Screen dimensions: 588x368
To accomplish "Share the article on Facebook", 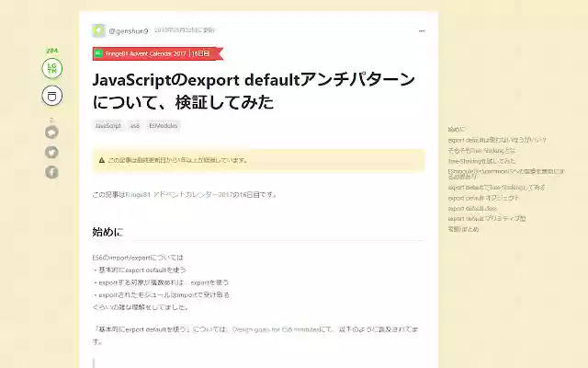I will [51, 172].
